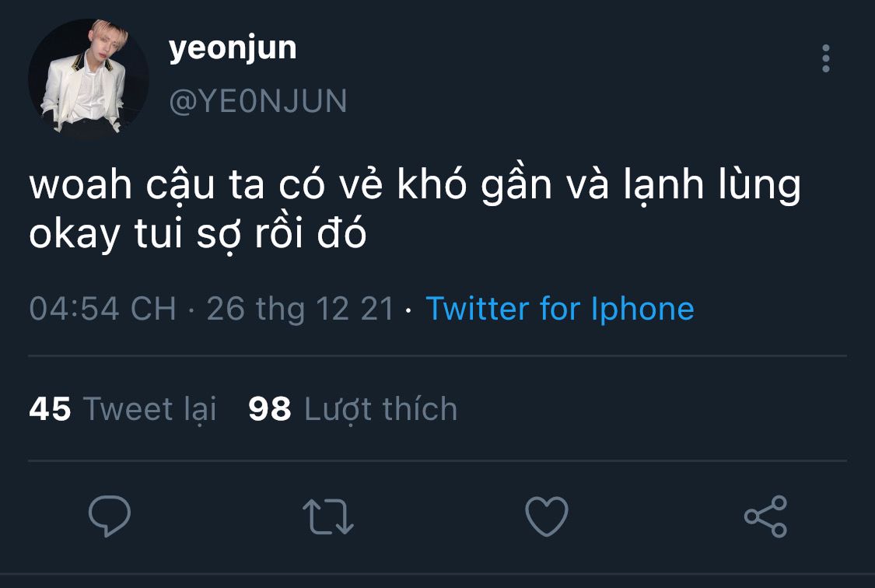This screenshot has height=588, width=875.
Task: Open the Twitter for Iphone source link
Action: [x=560, y=309]
